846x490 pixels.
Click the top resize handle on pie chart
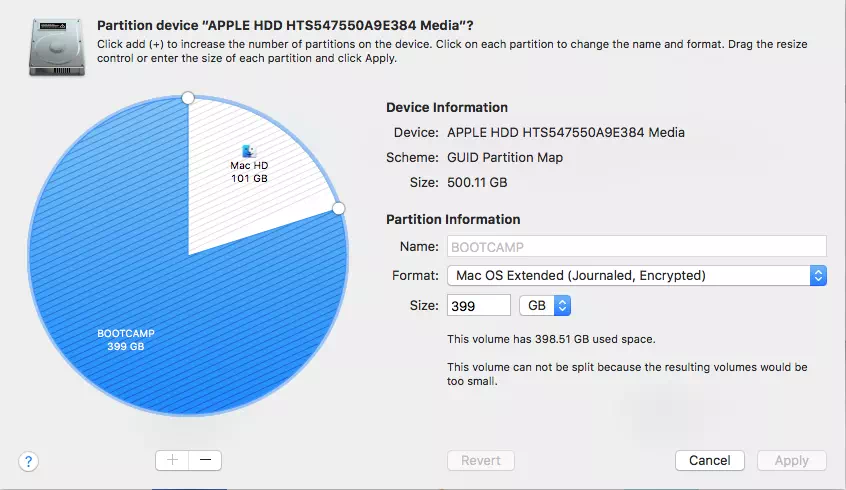coord(188,98)
